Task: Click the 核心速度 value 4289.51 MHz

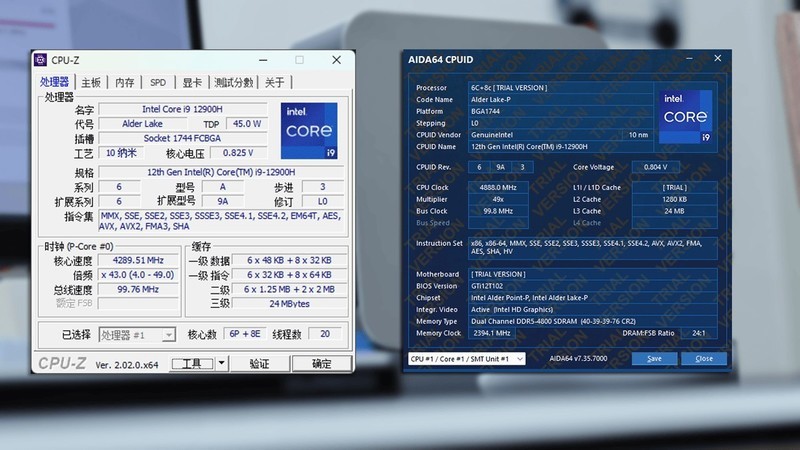Action: [138, 260]
